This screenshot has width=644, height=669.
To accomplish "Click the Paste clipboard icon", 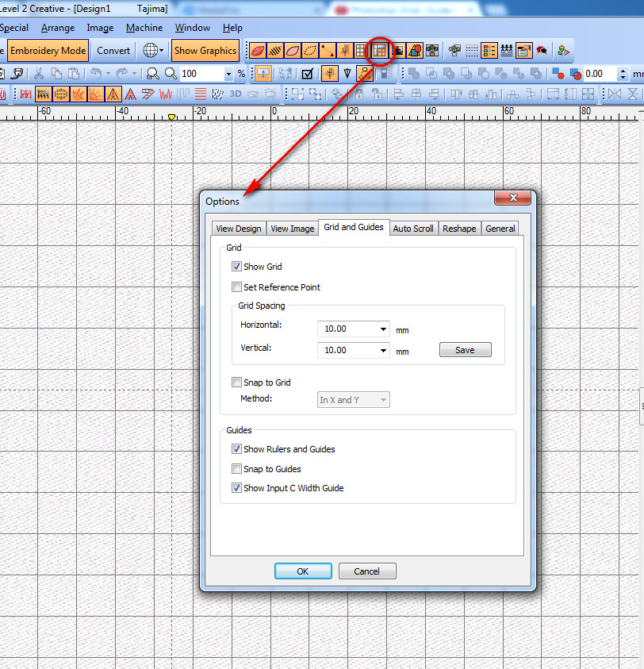I will click(74, 74).
